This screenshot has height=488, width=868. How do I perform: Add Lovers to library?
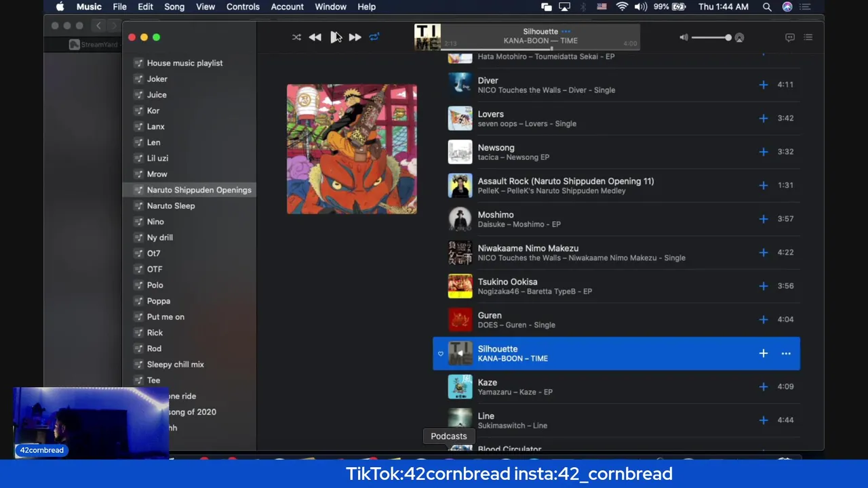coord(764,118)
